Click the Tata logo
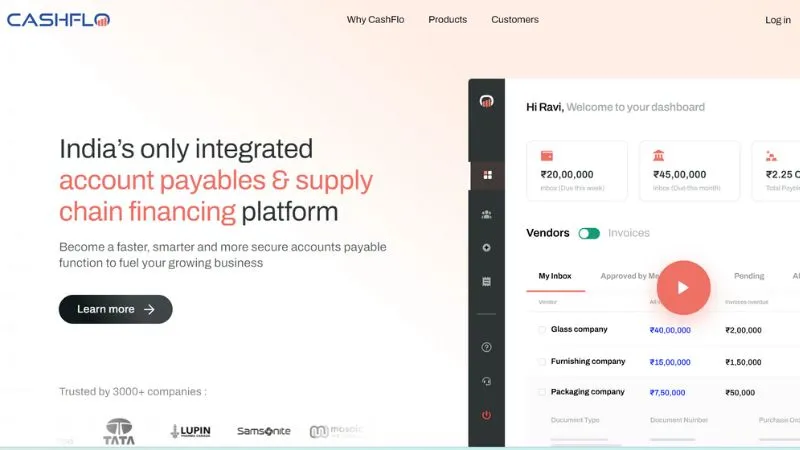 click(119, 432)
